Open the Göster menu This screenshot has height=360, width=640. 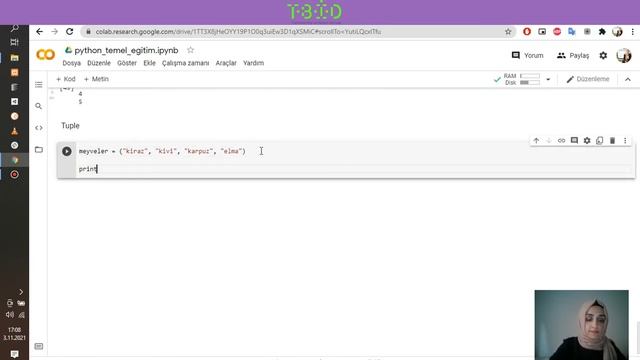(x=127, y=63)
